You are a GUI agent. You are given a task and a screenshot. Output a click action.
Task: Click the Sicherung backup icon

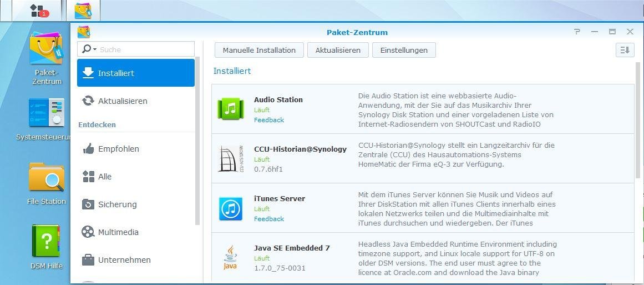[88, 204]
